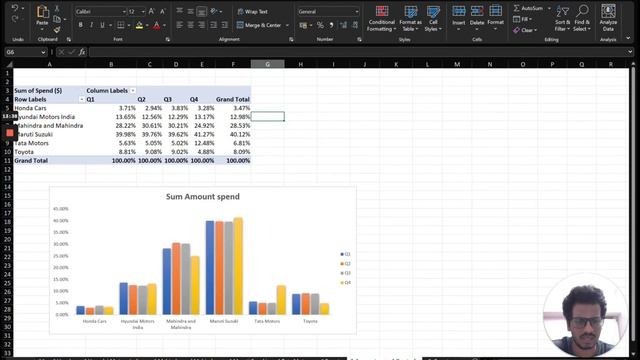The height and width of the screenshot is (360, 640).
Task: Open Conditional Formatting menu
Action: [x=382, y=18]
